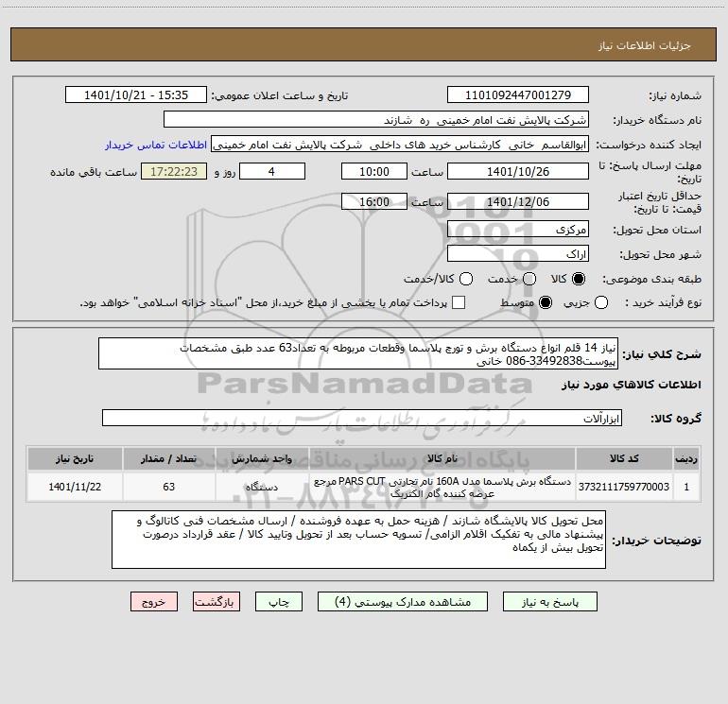
Task: Click the deadline time field 10:00
Action: click(374, 171)
